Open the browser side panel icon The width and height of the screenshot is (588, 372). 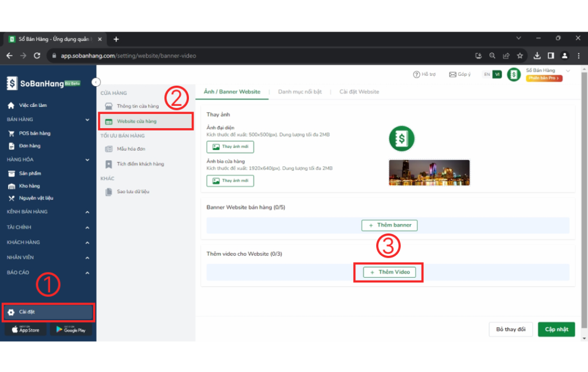(551, 56)
